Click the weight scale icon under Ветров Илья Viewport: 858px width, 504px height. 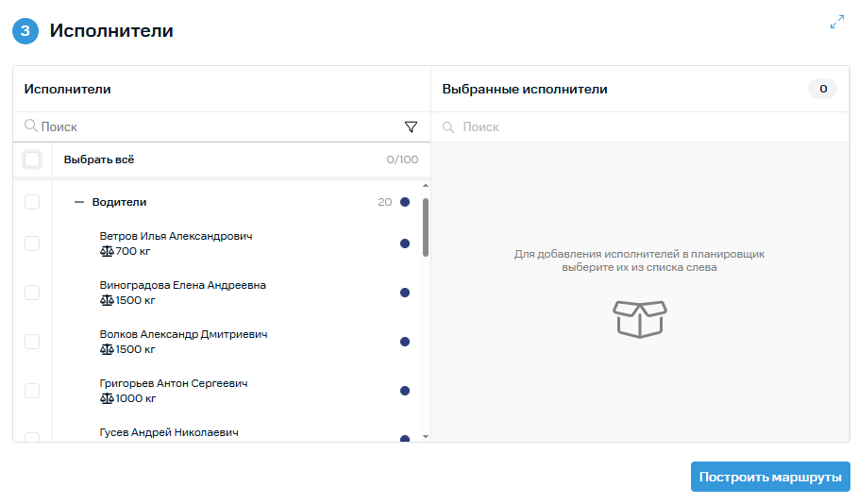point(106,251)
